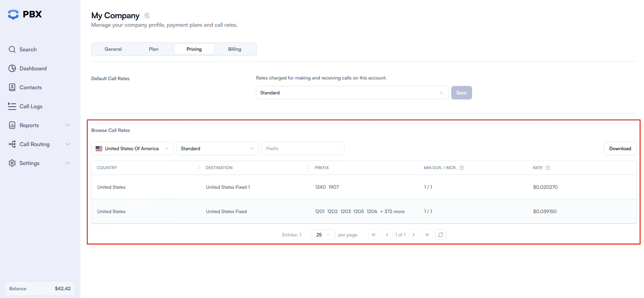This screenshot has width=644, height=298.
Task: Click the PBX logo icon
Action: [14, 15]
